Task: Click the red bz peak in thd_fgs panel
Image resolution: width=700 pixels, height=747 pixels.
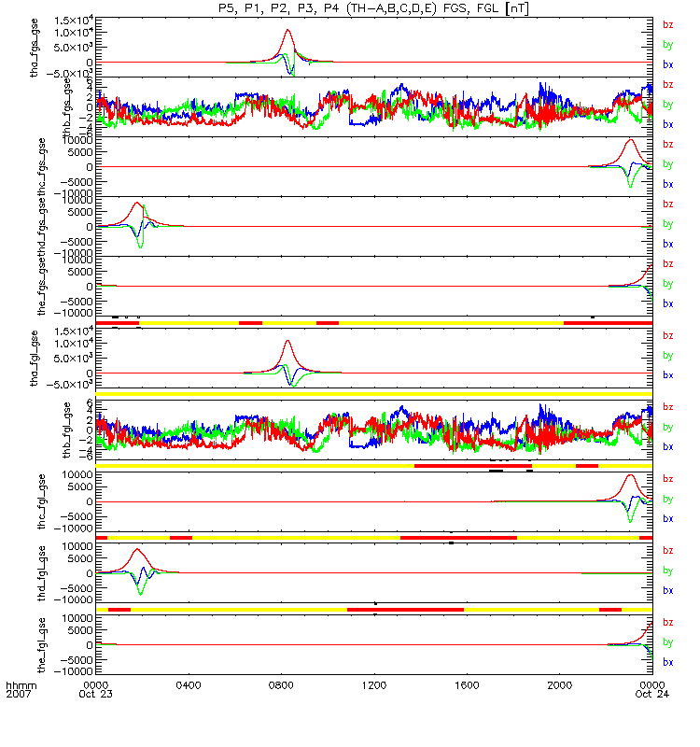Action: pos(136,203)
